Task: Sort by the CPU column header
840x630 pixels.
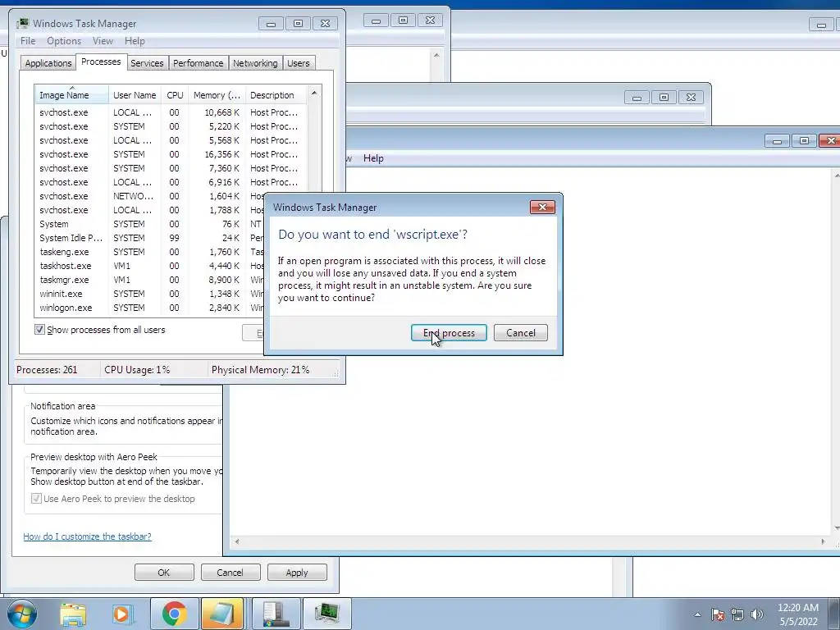Action: click(x=175, y=95)
